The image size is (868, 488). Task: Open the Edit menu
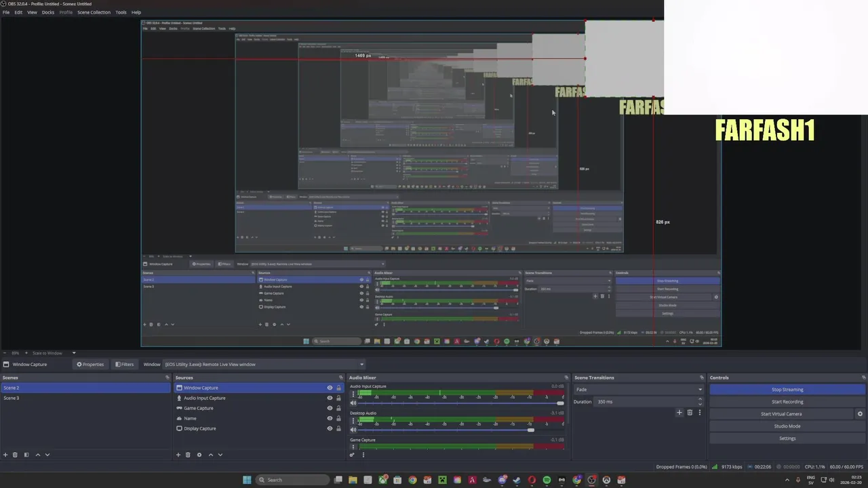pyautogui.click(x=18, y=12)
